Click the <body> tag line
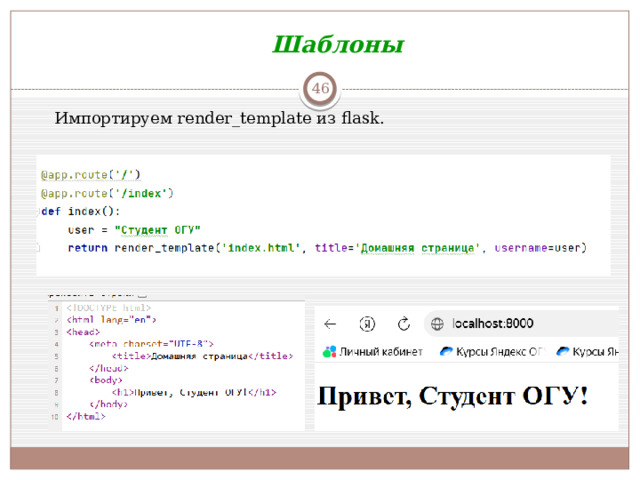The width and height of the screenshot is (640, 480). (x=106, y=380)
